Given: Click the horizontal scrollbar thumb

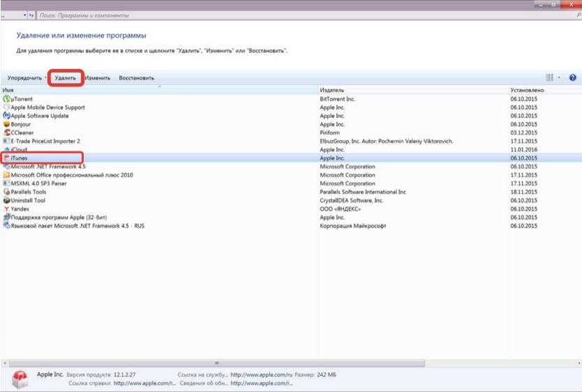Looking at the screenshot, I should pos(216,363).
